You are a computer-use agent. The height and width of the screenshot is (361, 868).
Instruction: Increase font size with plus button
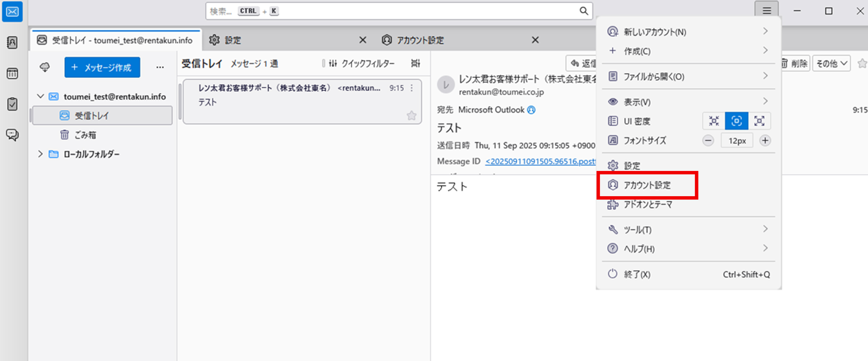(765, 140)
